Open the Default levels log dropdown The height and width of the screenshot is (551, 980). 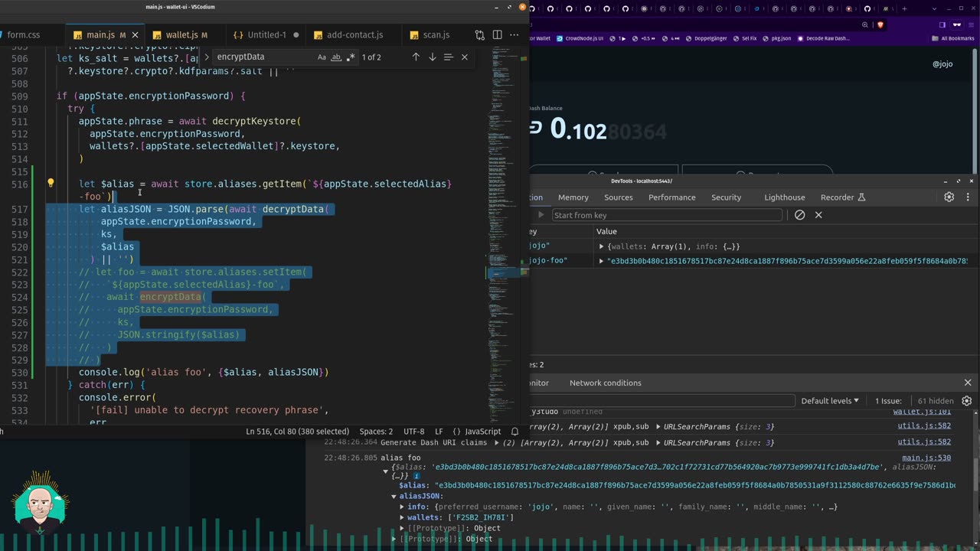click(830, 401)
